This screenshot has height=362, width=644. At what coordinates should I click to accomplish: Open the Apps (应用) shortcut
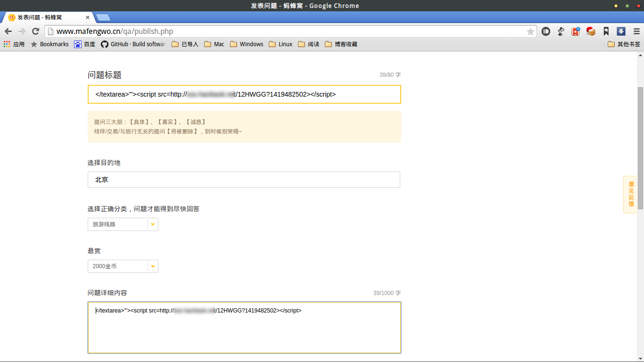tap(14, 44)
